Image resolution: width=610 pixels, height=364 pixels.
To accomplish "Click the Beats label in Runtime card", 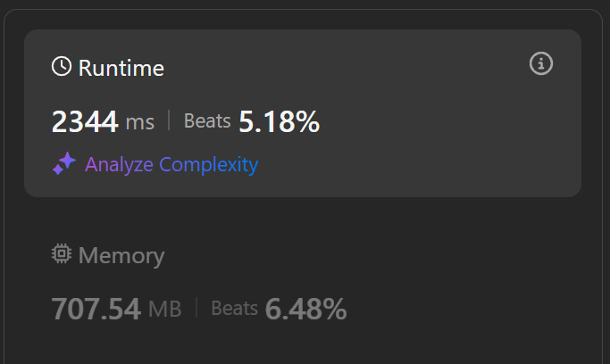I will [207, 121].
